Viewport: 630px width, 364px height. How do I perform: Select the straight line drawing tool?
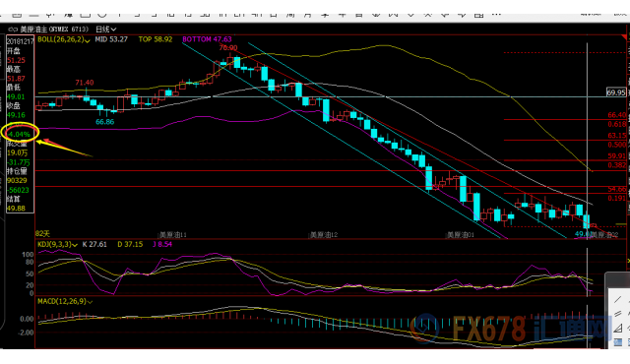(617, 299)
